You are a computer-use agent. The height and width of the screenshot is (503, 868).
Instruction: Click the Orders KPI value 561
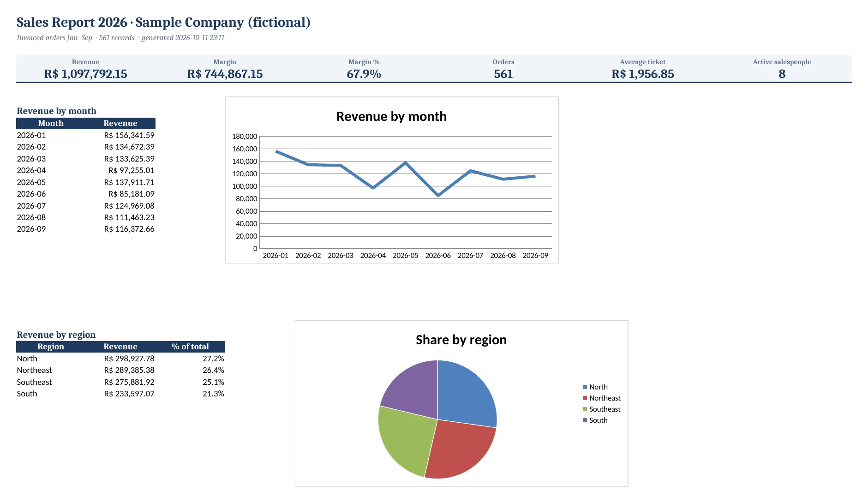click(503, 74)
